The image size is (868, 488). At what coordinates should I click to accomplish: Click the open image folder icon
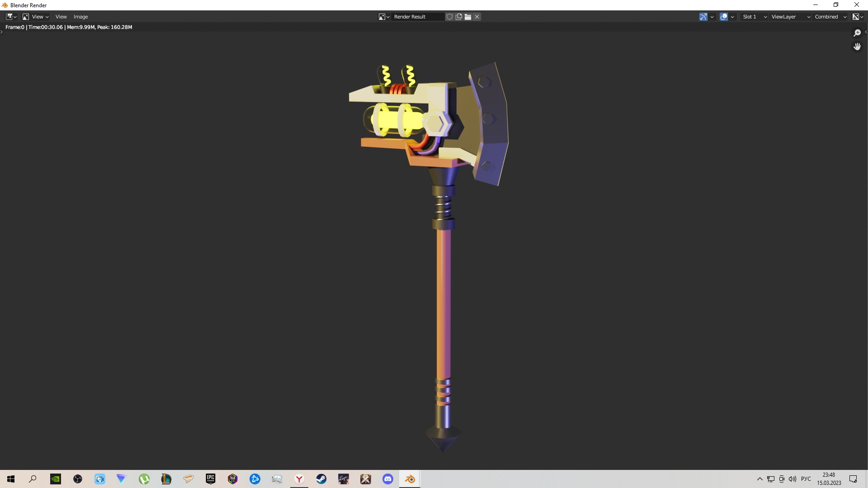(x=468, y=17)
